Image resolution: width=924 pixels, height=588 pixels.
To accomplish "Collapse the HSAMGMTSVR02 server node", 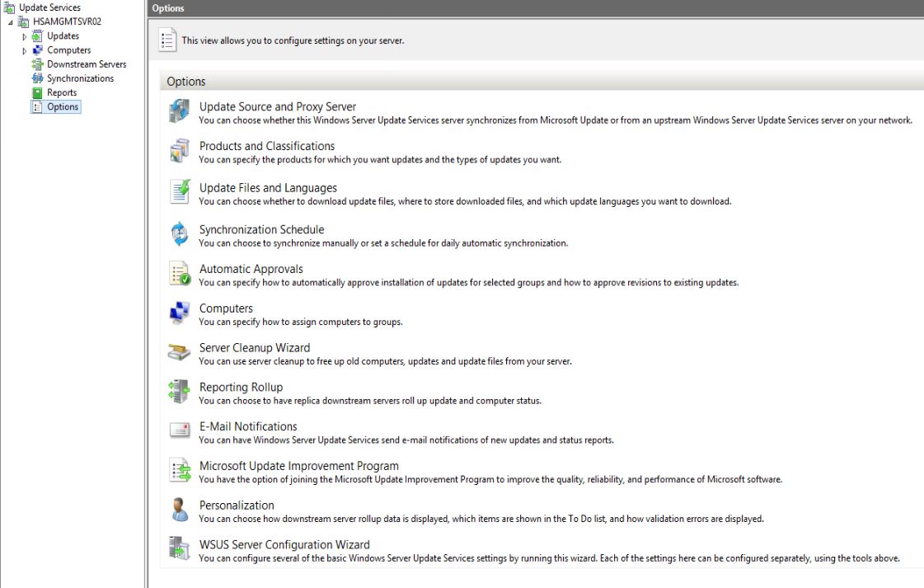I will tap(11, 22).
